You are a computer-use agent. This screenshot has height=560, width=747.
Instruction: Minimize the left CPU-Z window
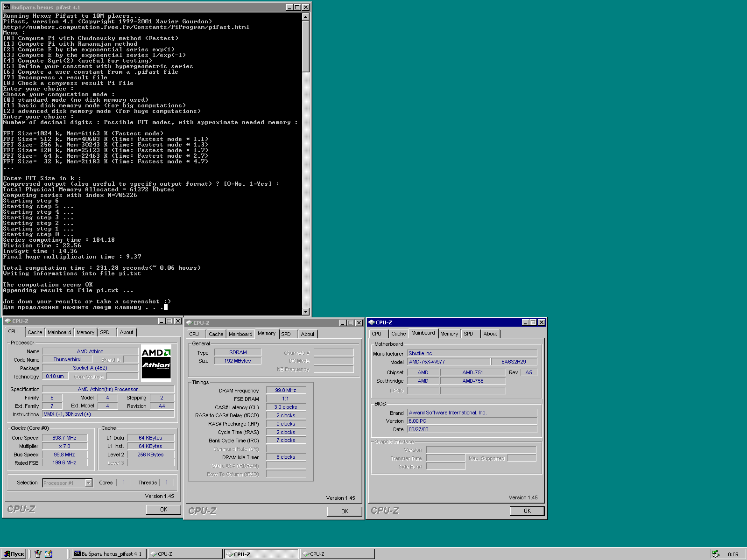162,321
